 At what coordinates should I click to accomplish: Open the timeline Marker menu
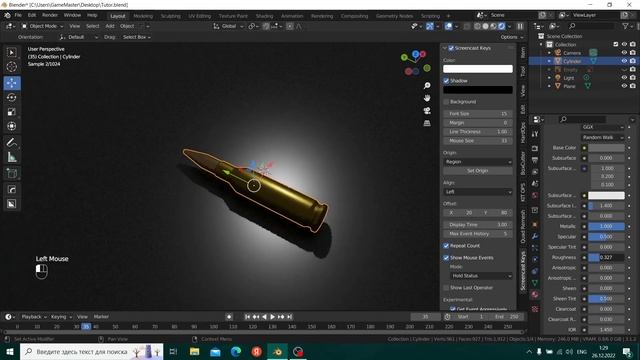[101, 317]
